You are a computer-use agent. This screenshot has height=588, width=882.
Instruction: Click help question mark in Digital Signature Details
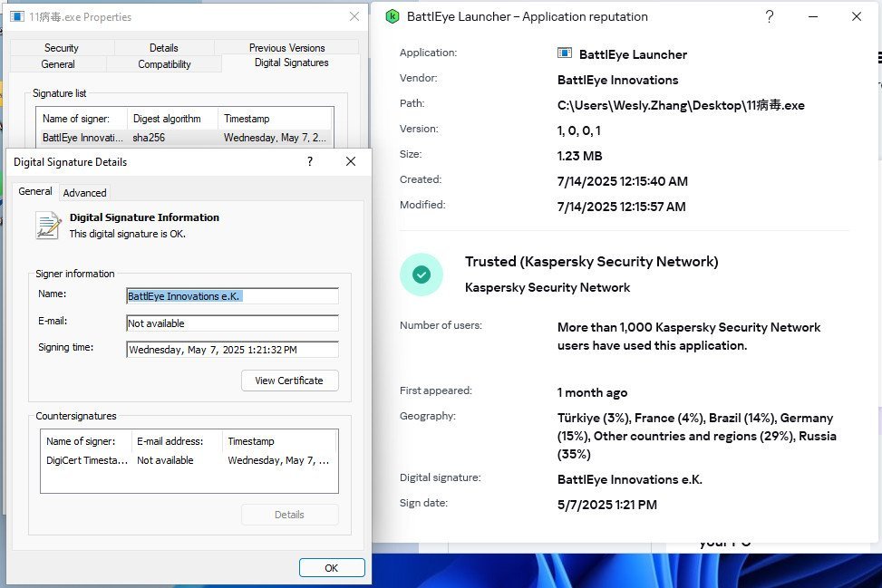[x=310, y=161]
